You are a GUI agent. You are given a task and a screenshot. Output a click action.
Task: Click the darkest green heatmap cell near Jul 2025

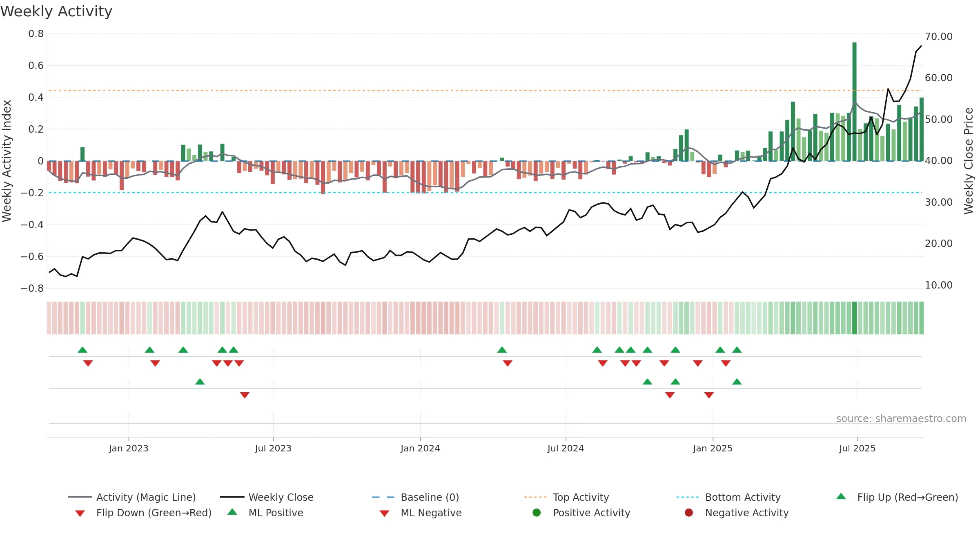click(854, 318)
